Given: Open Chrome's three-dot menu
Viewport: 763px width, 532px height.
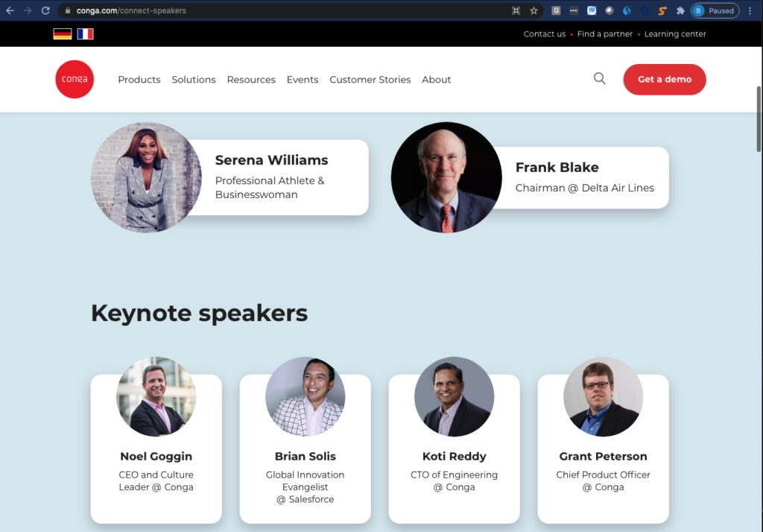Looking at the screenshot, I should tap(750, 10).
